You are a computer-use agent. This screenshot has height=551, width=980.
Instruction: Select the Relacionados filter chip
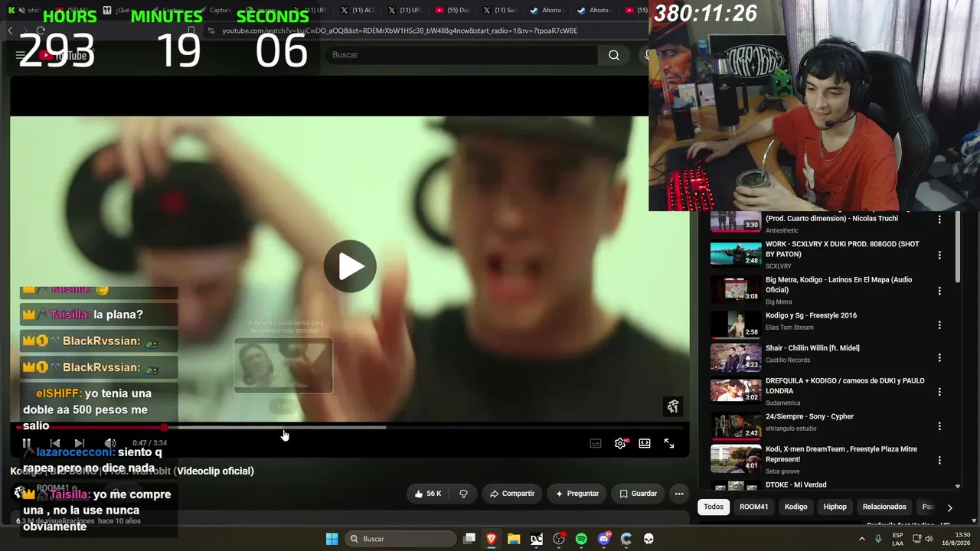(884, 507)
